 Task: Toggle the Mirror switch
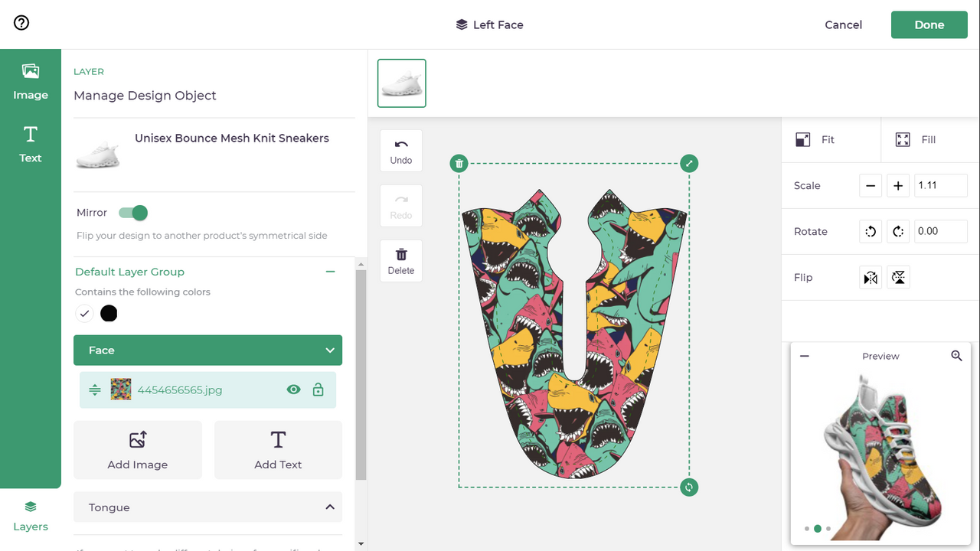pyautogui.click(x=132, y=213)
